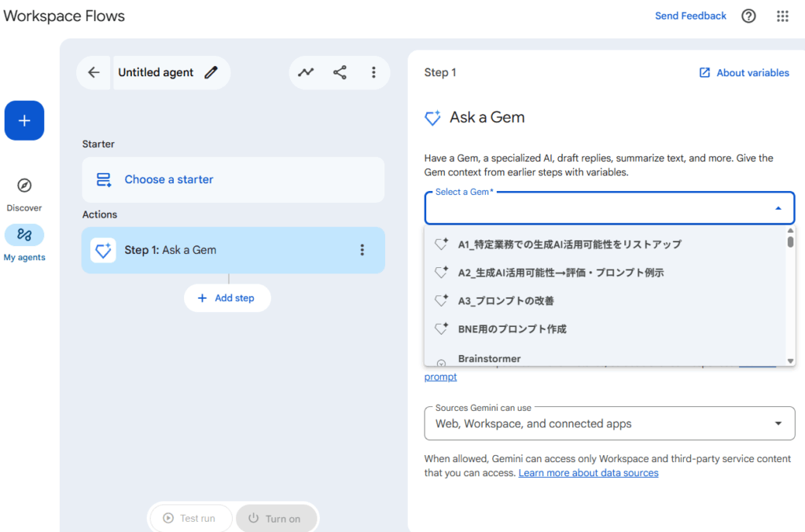Expand Sources Gemini can use dropdown
Viewport: 805px width, 532px height.
click(x=777, y=424)
